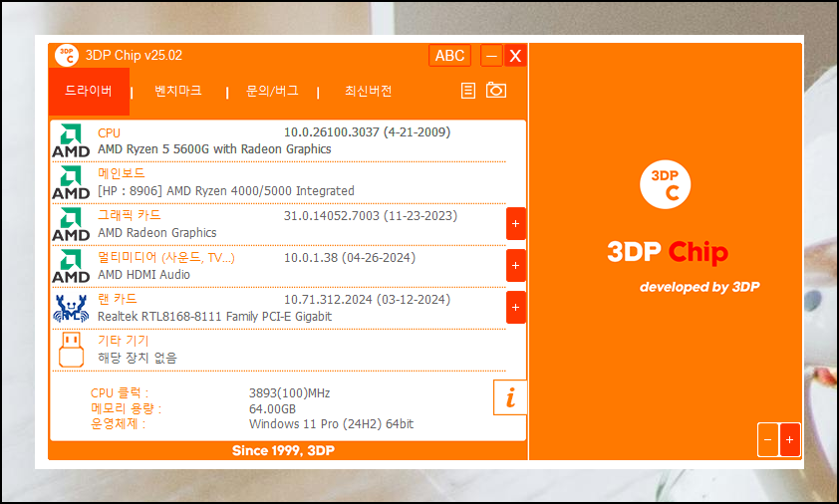The height and width of the screenshot is (504, 839).
Task: Open the 드라이버 tab
Action: (89, 91)
